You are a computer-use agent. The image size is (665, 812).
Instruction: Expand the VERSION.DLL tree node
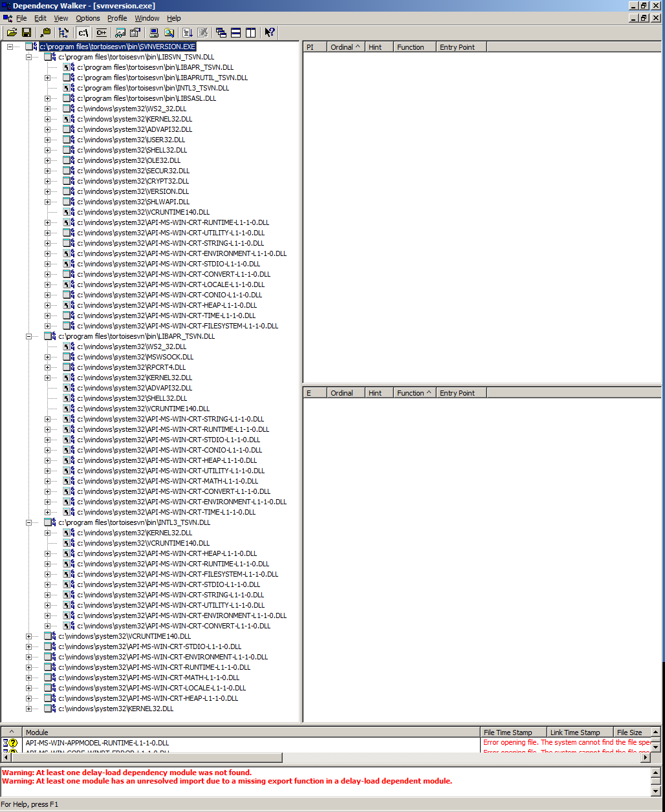pyautogui.click(x=47, y=191)
